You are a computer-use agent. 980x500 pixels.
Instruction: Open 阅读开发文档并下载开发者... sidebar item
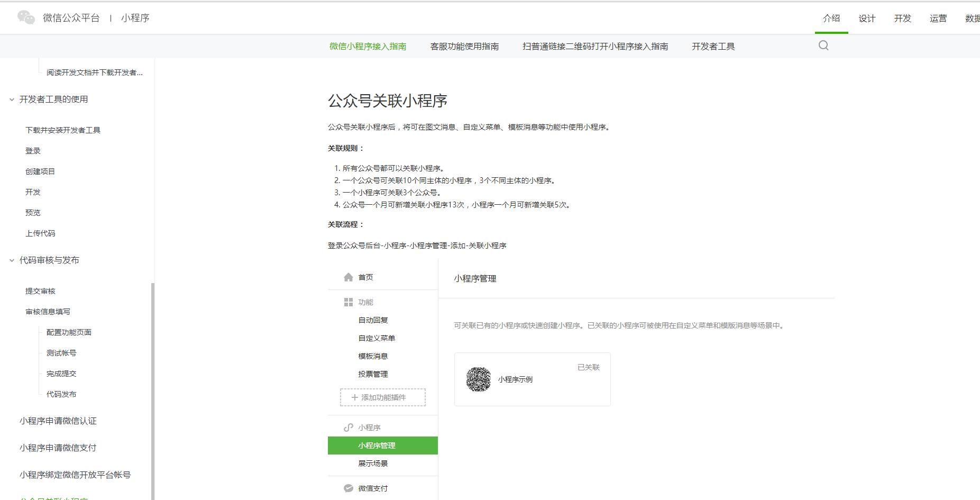95,72
